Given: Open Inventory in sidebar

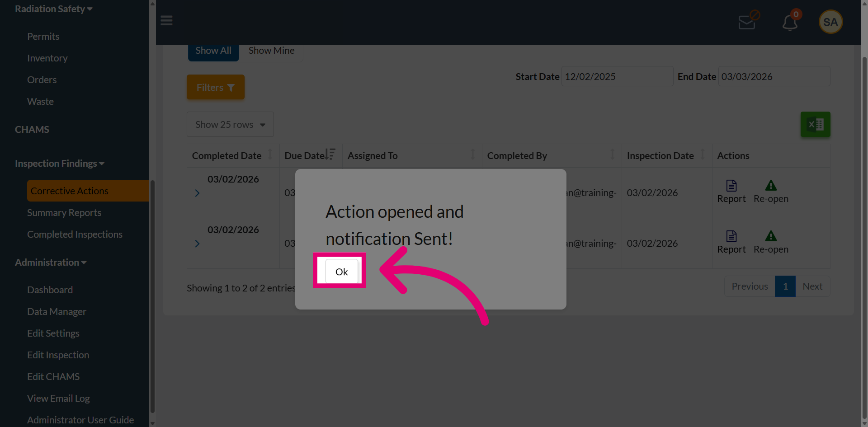Looking at the screenshot, I should 47,58.
